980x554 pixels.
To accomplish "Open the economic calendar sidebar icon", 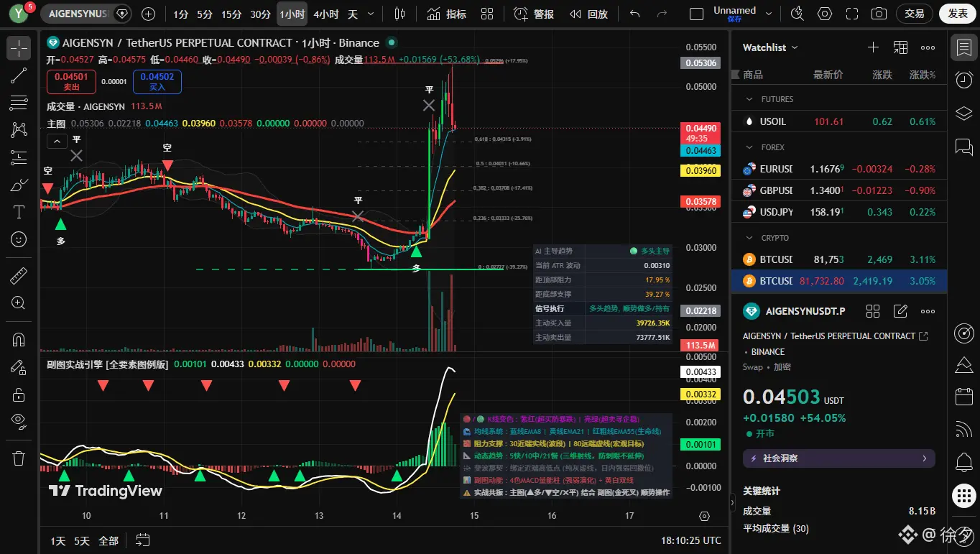I will [963, 397].
